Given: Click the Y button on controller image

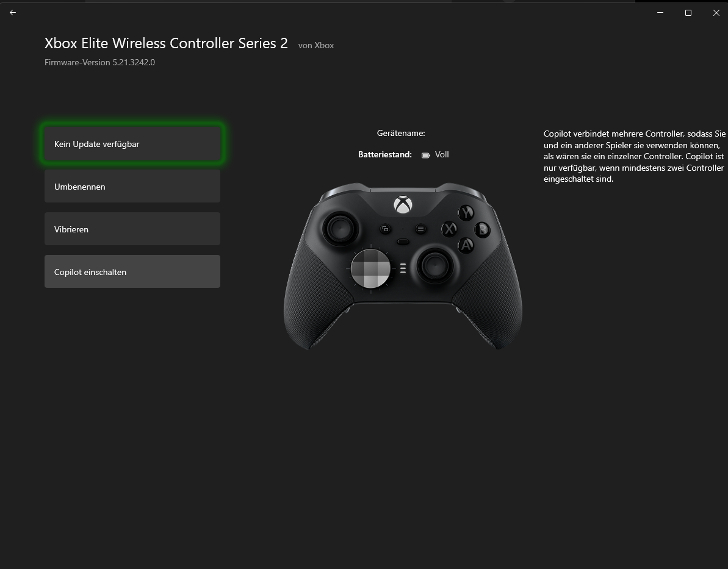Looking at the screenshot, I should 466,213.
